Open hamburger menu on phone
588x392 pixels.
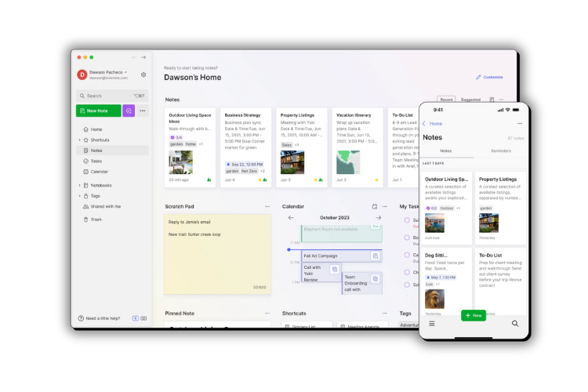point(432,323)
